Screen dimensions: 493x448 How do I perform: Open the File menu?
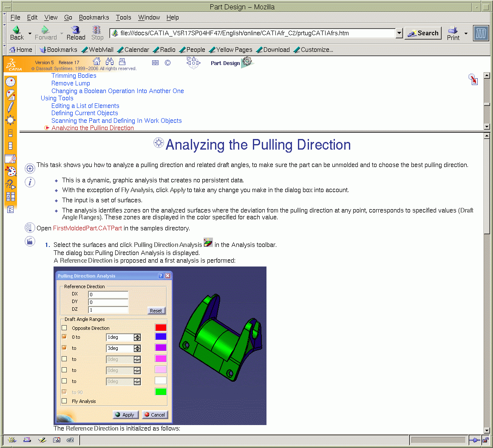15,17
